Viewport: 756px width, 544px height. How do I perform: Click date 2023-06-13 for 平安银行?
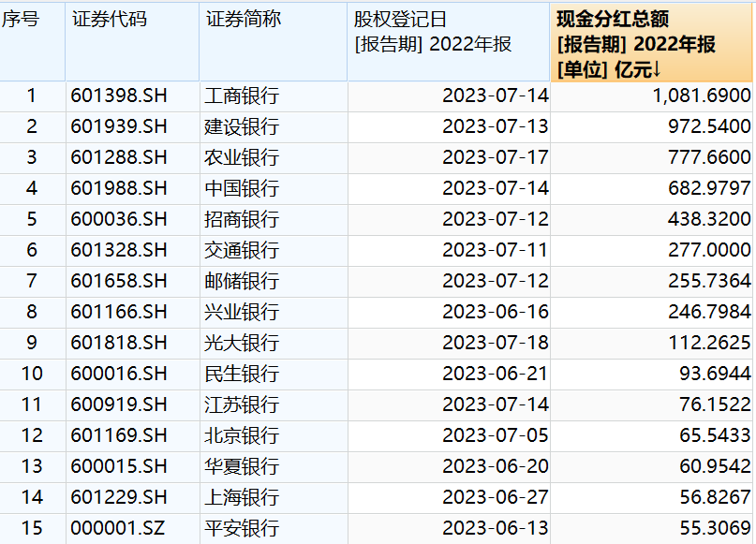pyautogui.click(x=496, y=528)
